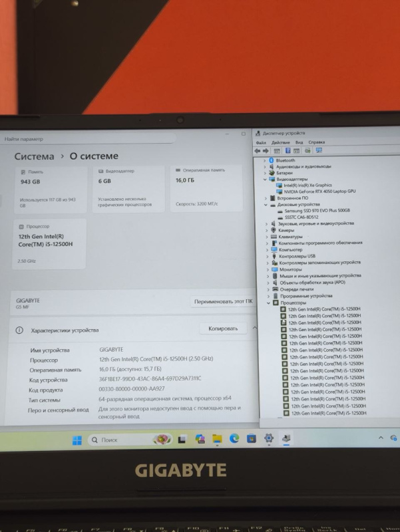Image resolution: width=400 pixels, height=532 pixels.
Task: Open the Windows Start menu
Action: pyautogui.click(x=77, y=440)
